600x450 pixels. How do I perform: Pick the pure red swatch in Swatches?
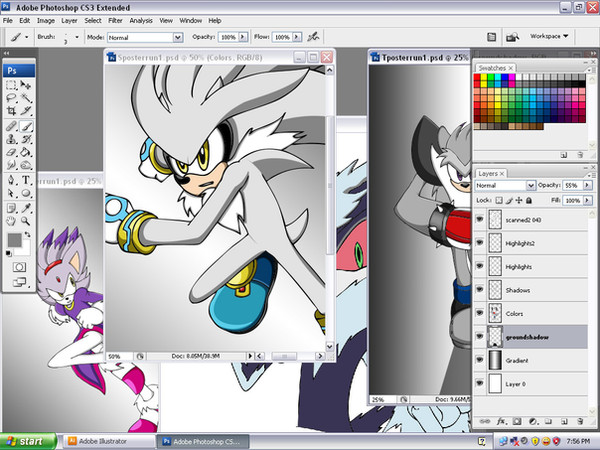[x=477, y=77]
